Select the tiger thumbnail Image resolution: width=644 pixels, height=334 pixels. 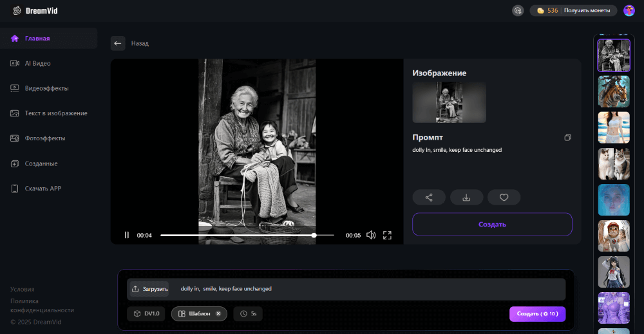[614, 91]
